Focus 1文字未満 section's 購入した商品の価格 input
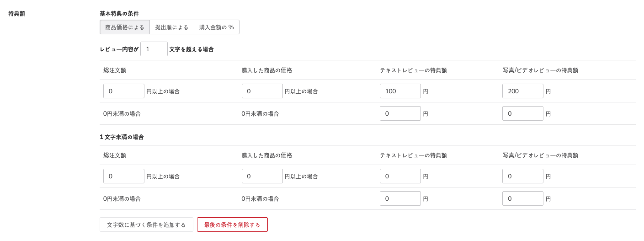 pos(262,176)
